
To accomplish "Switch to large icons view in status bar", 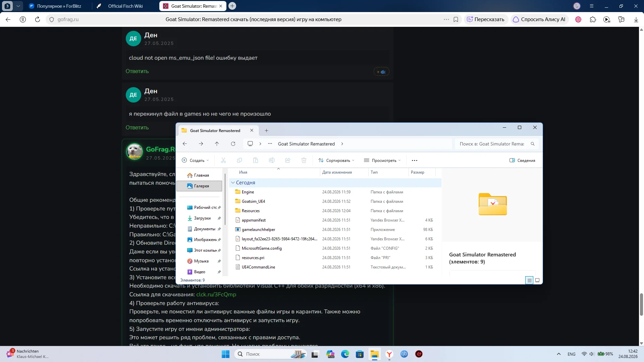I will coord(537,280).
